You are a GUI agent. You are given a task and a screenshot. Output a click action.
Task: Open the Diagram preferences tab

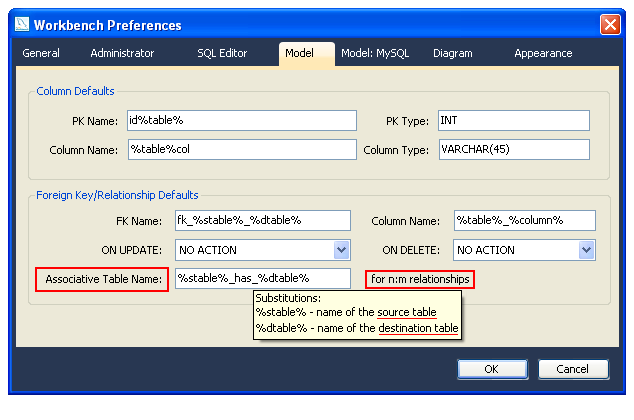(x=452, y=53)
